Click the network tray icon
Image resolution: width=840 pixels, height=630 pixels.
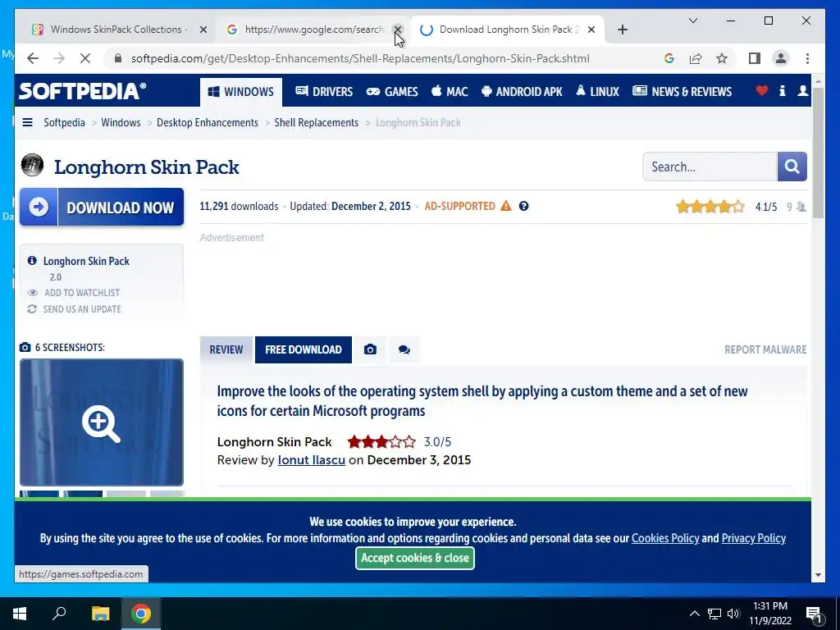(714, 614)
